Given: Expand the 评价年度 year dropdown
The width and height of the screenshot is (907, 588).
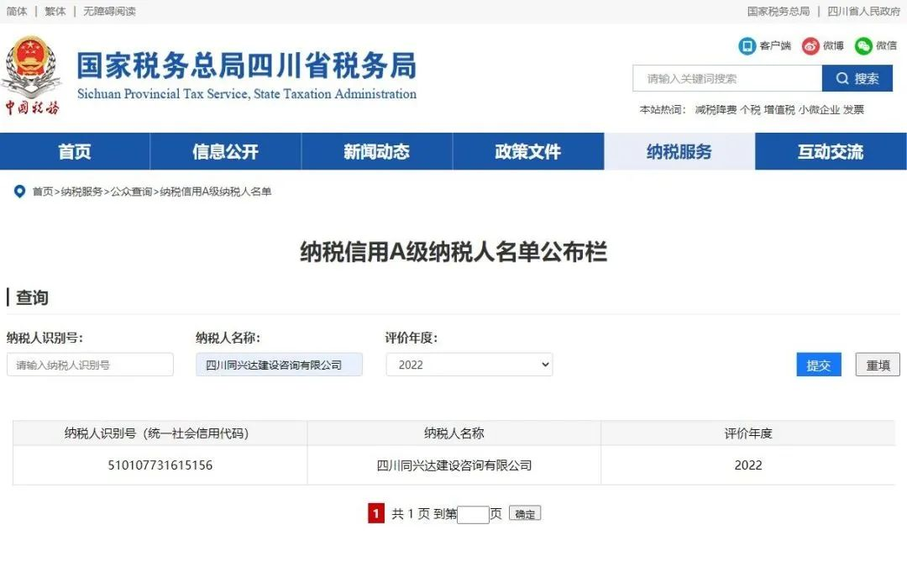Looking at the screenshot, I should coord(469,365).
